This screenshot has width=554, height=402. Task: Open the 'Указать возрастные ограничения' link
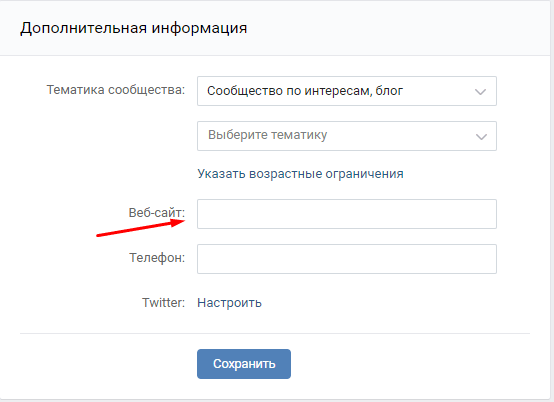click(x=300, y=174)
